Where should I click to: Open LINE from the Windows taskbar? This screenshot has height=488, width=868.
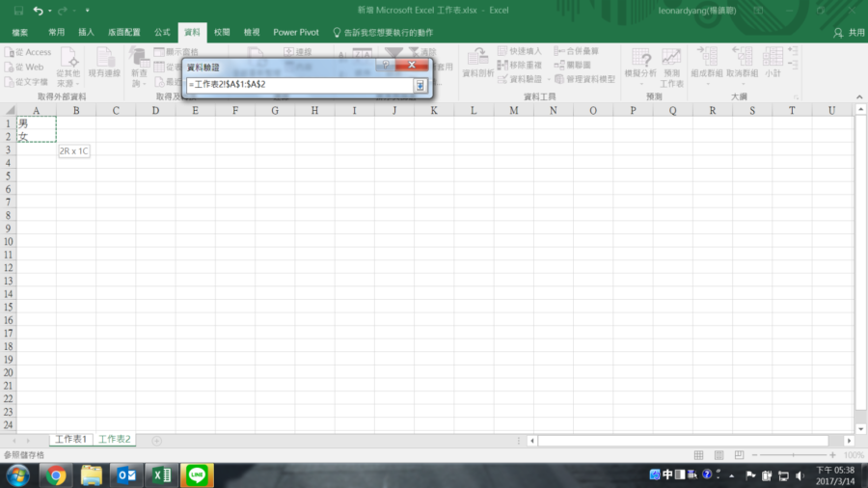click(x=198, y=474)
